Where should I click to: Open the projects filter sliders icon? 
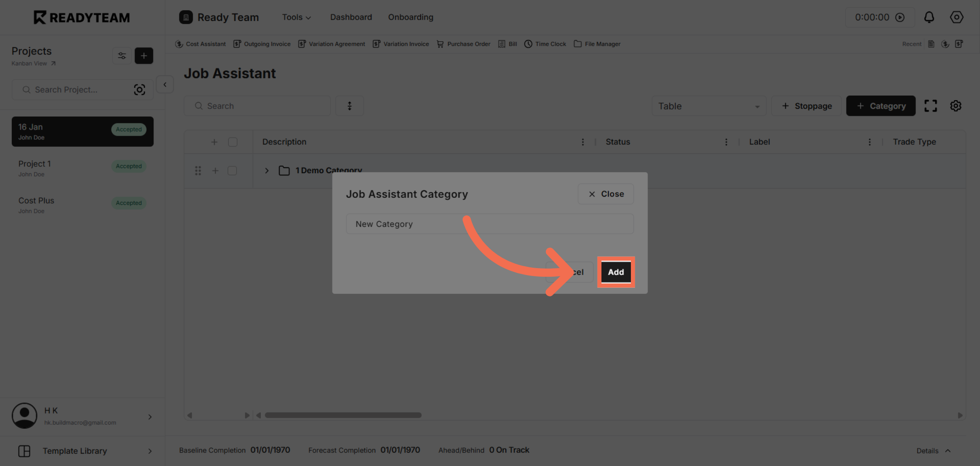[122, 56]
